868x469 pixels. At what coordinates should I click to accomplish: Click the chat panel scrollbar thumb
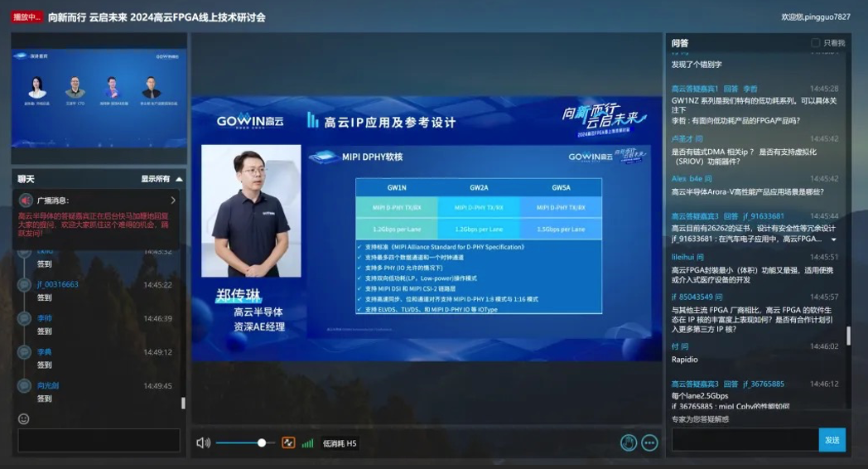(183, 403)
